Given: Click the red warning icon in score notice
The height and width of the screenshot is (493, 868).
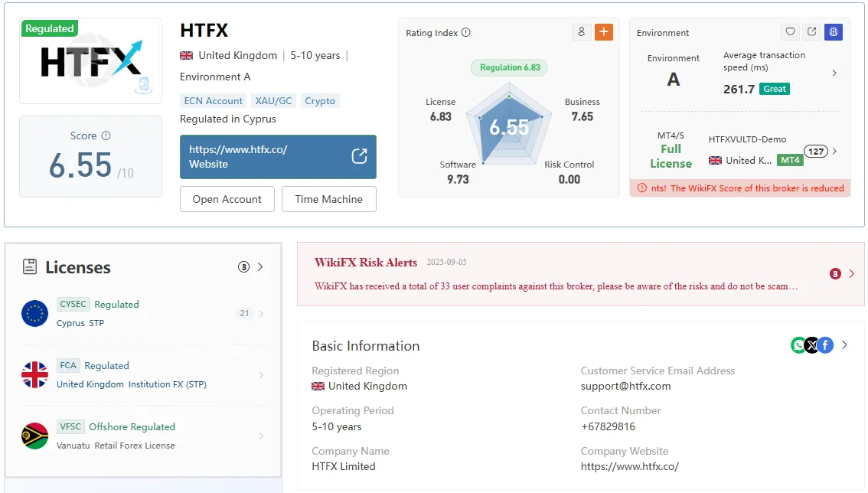Looking at the screenshot, I should coord(642,188).
